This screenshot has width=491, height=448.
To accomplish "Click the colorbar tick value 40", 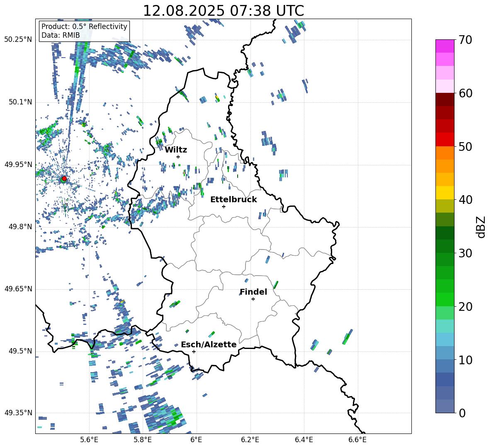I will pos(465,200).
